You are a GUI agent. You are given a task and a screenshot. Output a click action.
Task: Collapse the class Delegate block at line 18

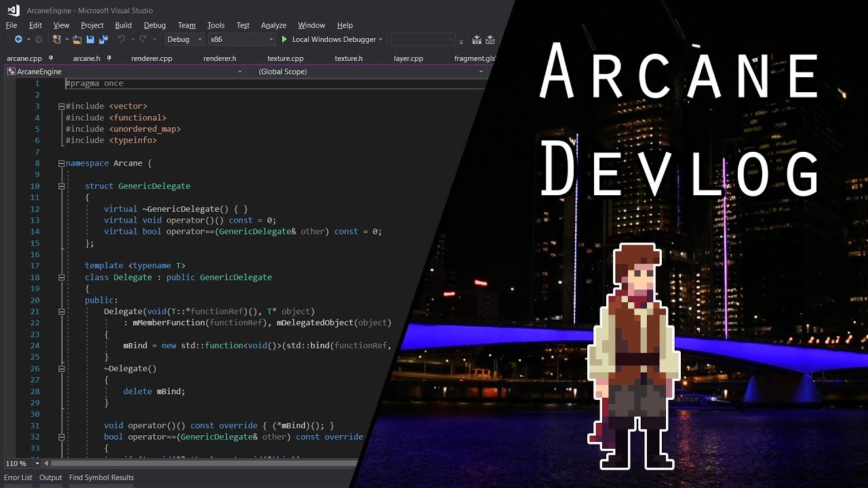coord(61,277)
